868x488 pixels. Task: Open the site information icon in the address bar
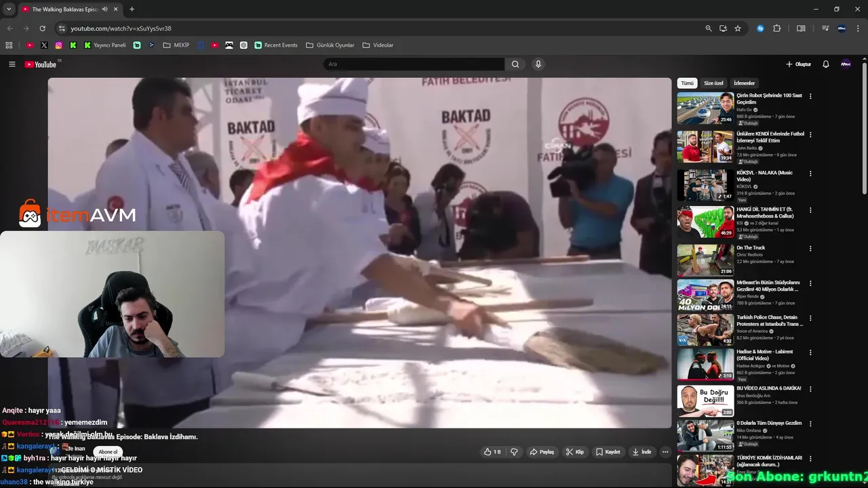62,28
